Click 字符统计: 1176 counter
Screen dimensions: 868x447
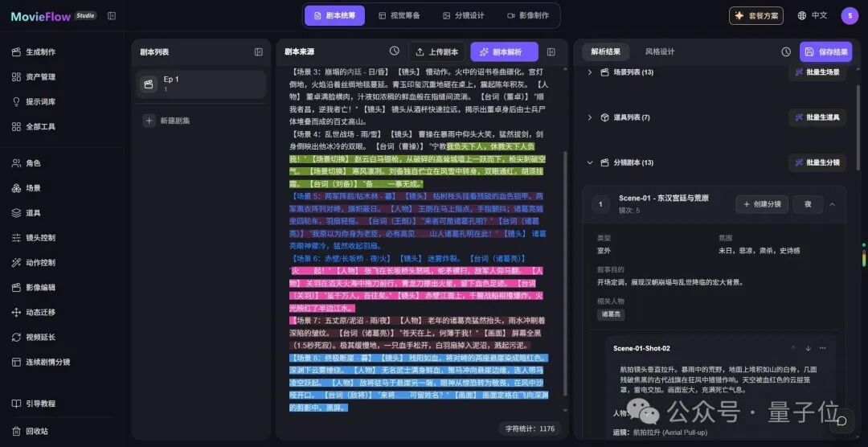click(x=531, y=429)
